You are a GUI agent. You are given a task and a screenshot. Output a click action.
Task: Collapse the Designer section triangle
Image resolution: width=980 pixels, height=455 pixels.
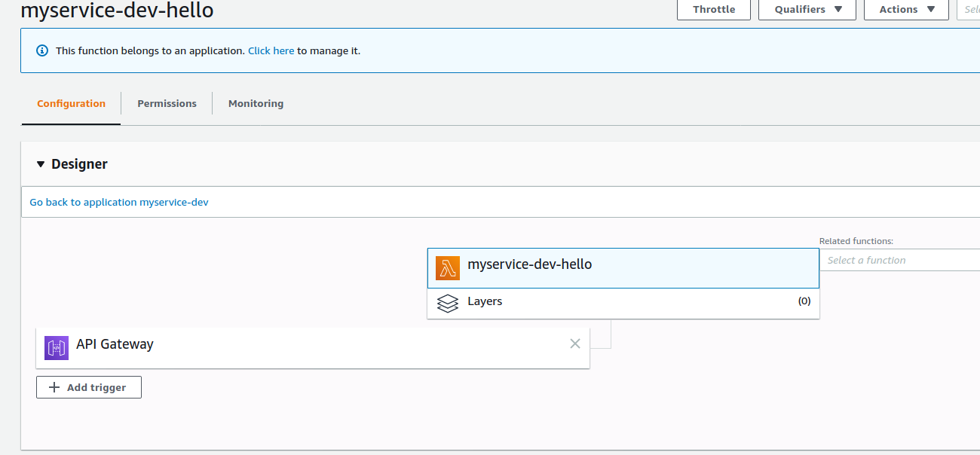click(41, 164)
